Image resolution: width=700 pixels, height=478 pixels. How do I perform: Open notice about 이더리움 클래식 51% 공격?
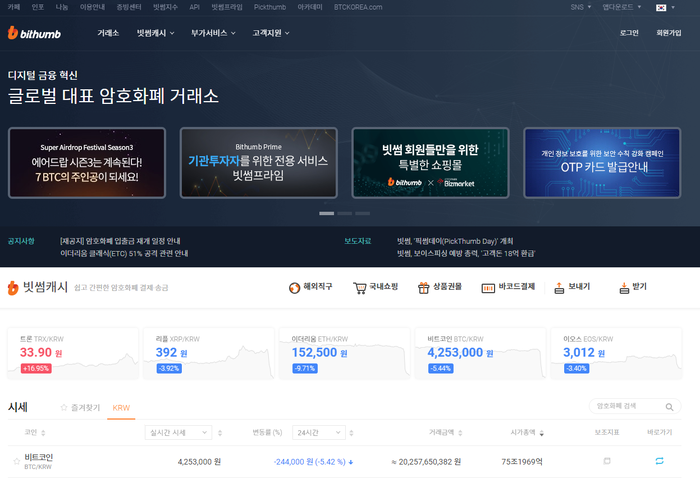tap(124, 253)
